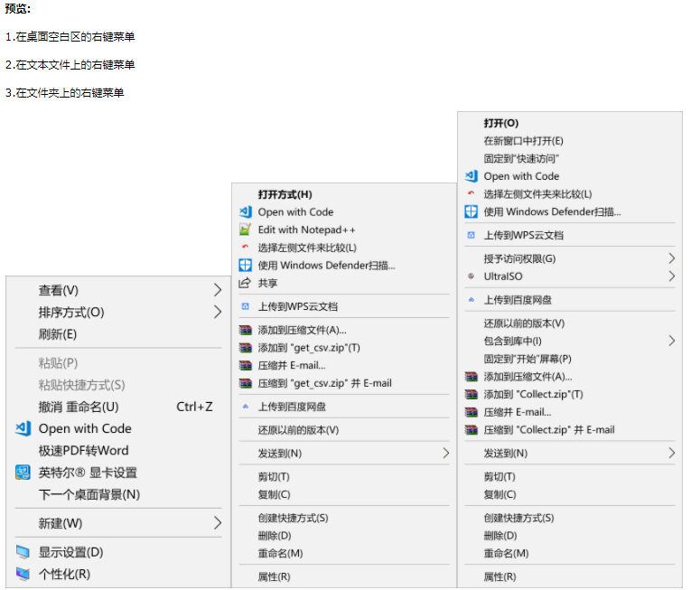Click the WPS cloud icon in the get_csv.zip menu
The height and width of the screenshot is (590, 700).
(246, 306)
